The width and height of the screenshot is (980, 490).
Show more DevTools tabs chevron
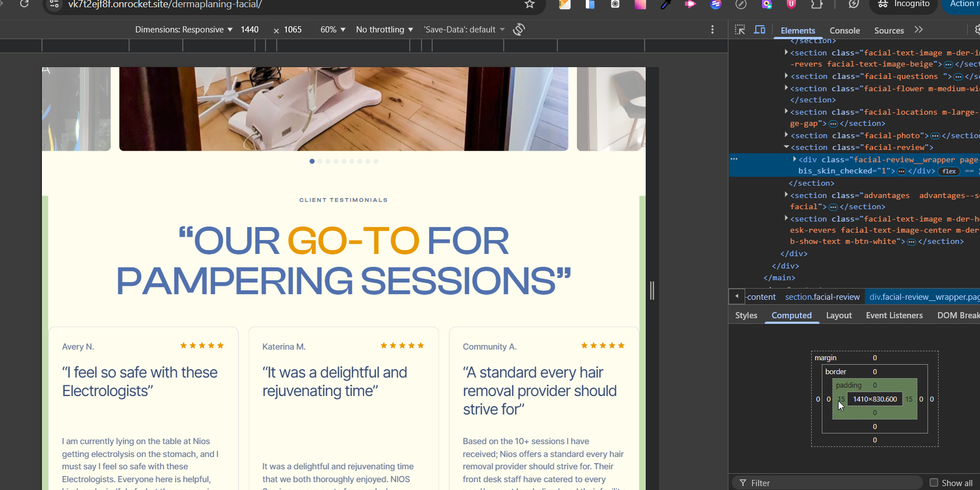point(919,30)
